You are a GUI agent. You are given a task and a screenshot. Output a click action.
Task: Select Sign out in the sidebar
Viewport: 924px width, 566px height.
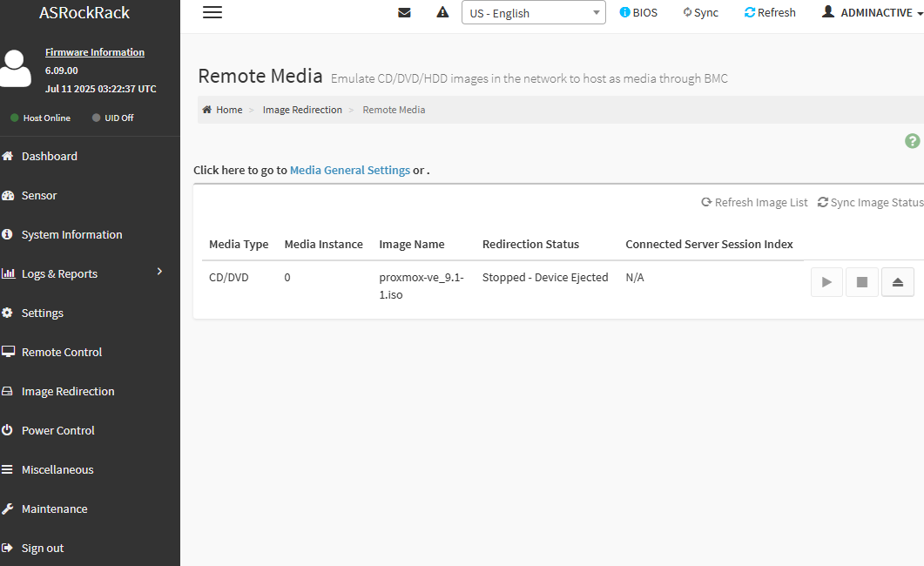[x=43, y=548]
